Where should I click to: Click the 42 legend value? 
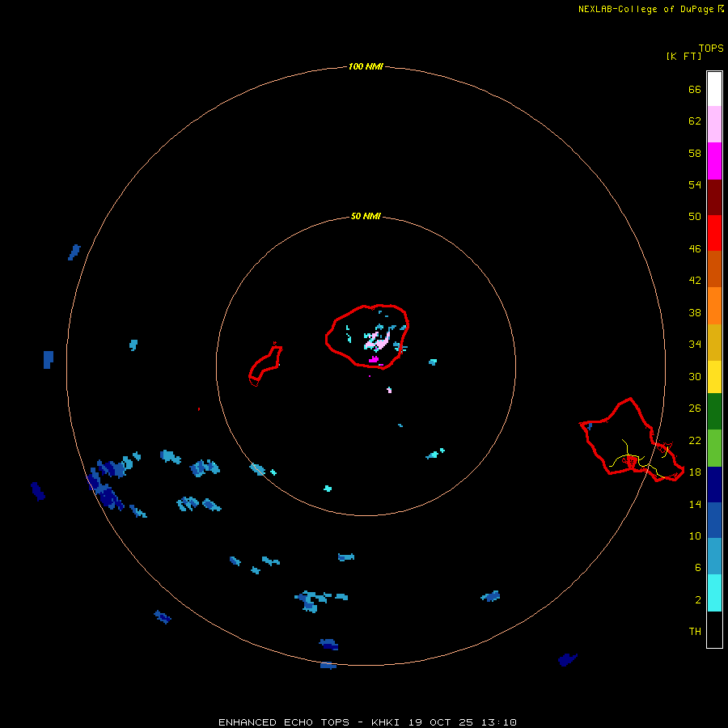695,280
